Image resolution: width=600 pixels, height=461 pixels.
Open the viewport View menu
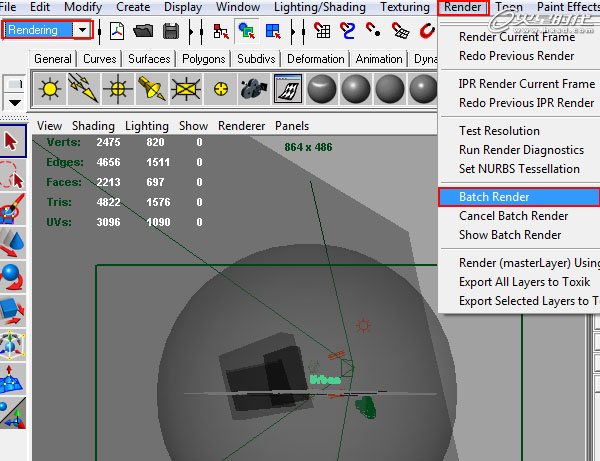49,126
